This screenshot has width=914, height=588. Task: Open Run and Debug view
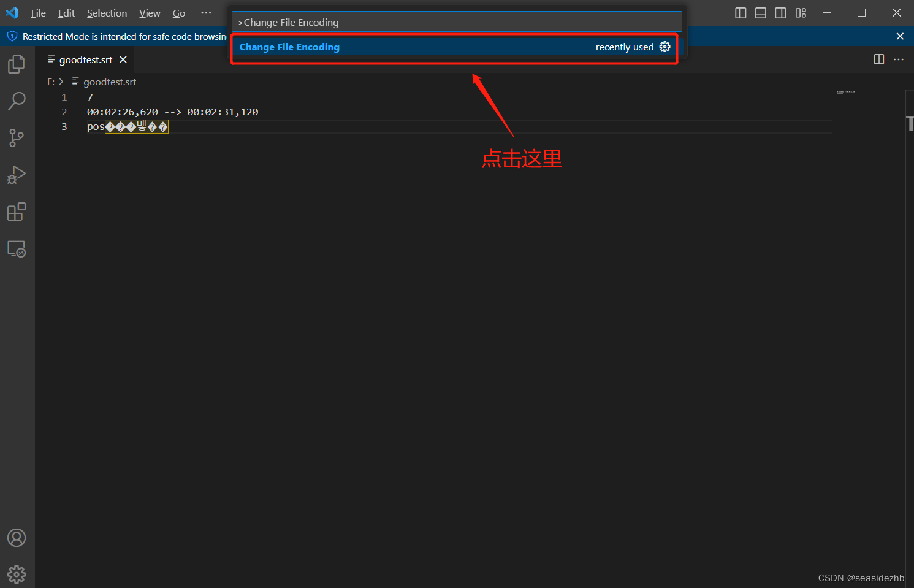(17, 175)
